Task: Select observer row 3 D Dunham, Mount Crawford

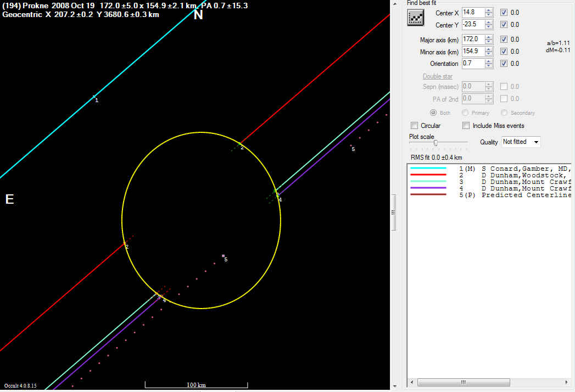Action: [489, 182]
